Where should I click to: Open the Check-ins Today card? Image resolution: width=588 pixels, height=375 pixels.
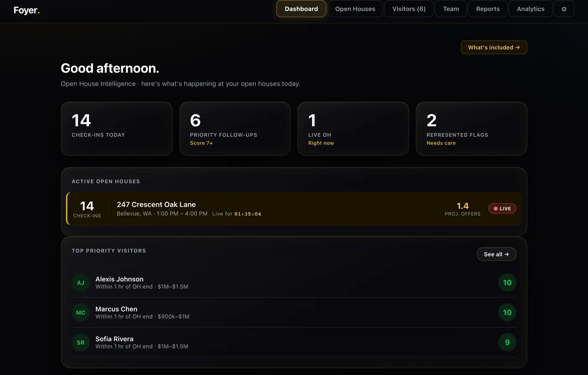click(117, 129)
